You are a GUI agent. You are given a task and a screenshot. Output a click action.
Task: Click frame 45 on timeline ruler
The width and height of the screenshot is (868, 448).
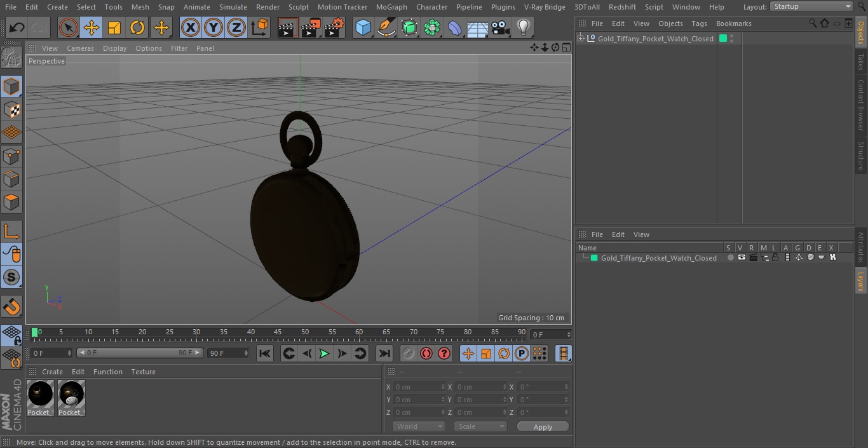tap(278, 332)
